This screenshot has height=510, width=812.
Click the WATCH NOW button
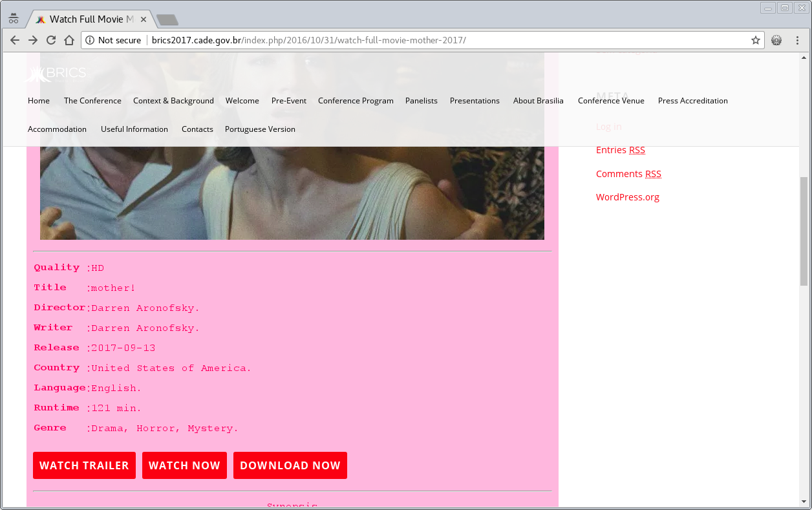(x=184, y=465)
